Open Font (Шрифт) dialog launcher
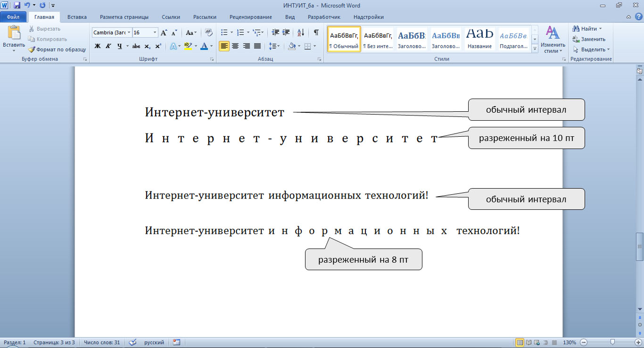 coord(212,59)
